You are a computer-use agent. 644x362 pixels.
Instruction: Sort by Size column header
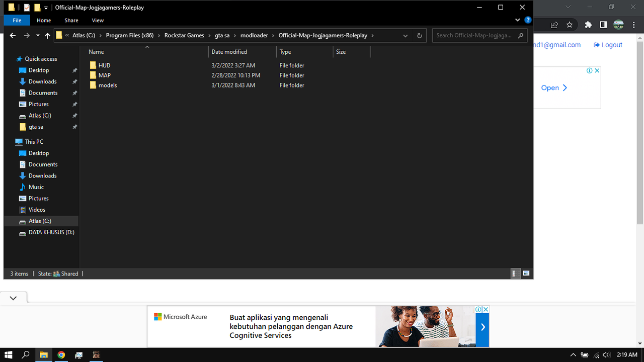pyautogui.click(x=352, y=52)
